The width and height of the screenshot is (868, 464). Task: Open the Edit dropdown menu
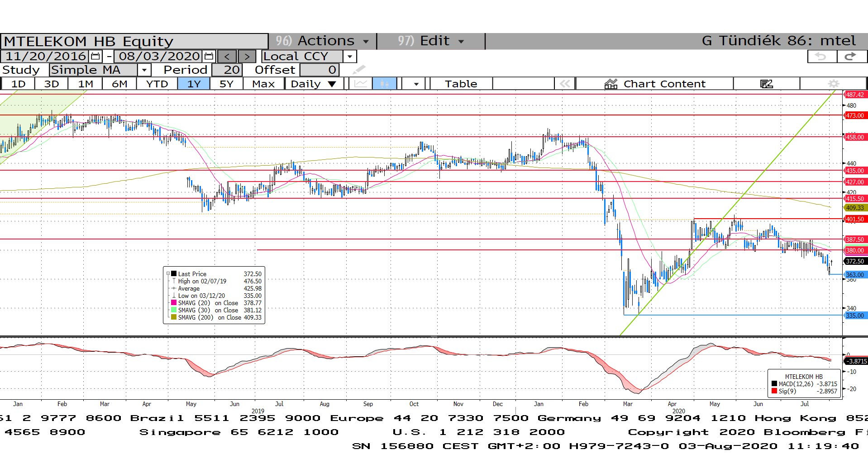click(431, 41)
